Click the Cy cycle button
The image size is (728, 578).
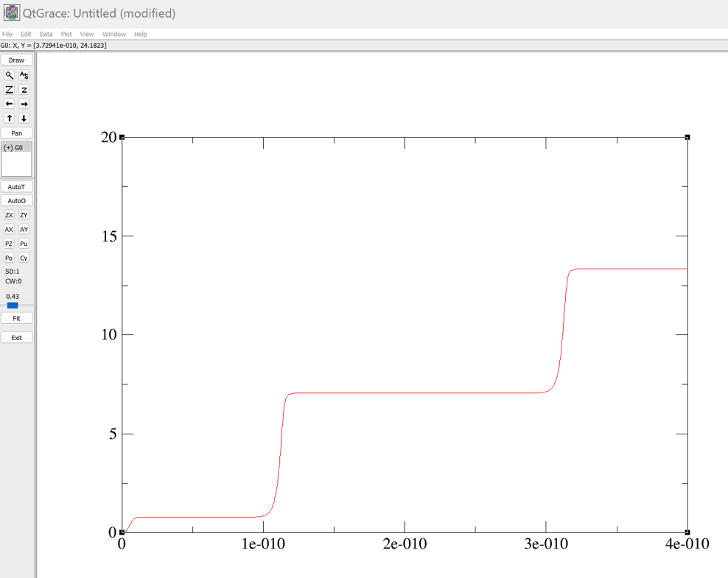pos(24,258)
